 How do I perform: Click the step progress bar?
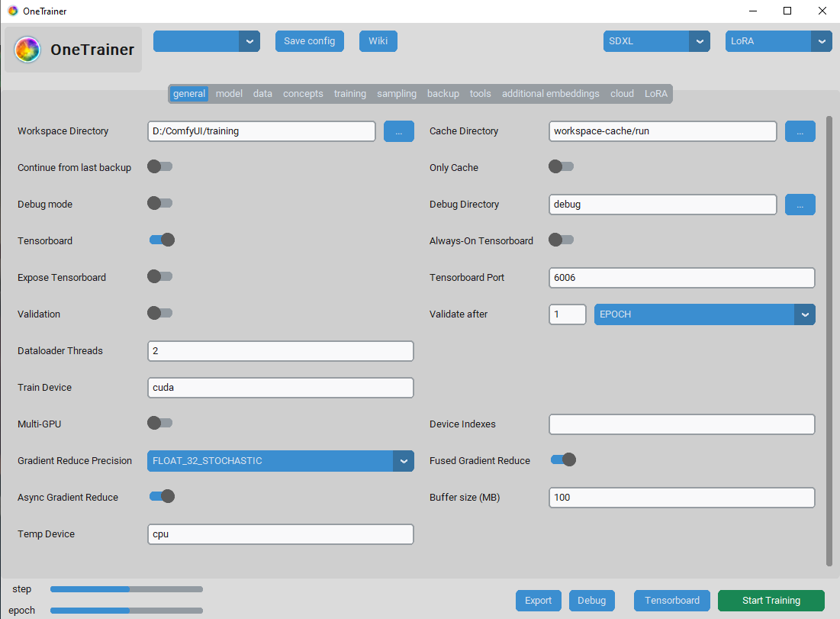tap(127, 589)
